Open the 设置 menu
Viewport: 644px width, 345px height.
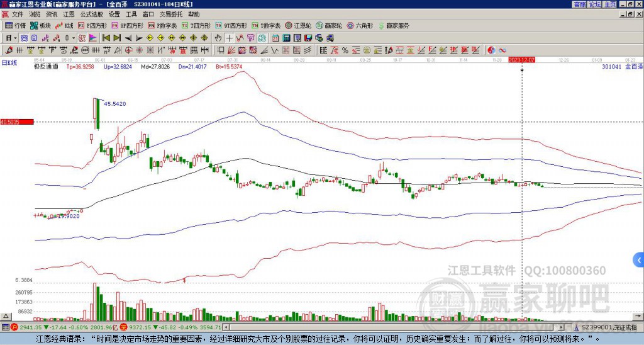coord(114,14)
